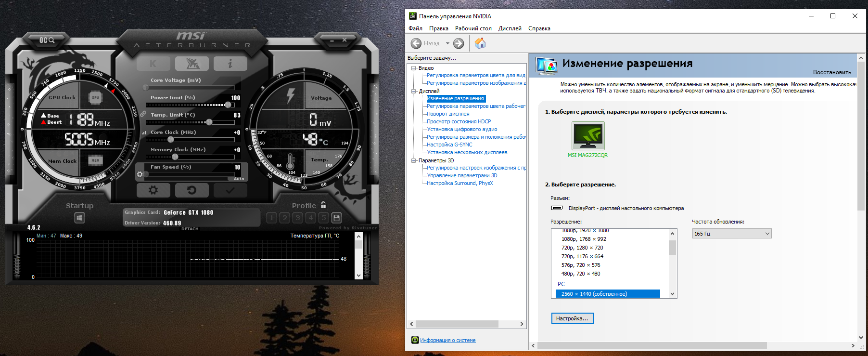The image size is (868, 356).
Task: Open the Рабочий стол menu
Action: coord(473,28)
